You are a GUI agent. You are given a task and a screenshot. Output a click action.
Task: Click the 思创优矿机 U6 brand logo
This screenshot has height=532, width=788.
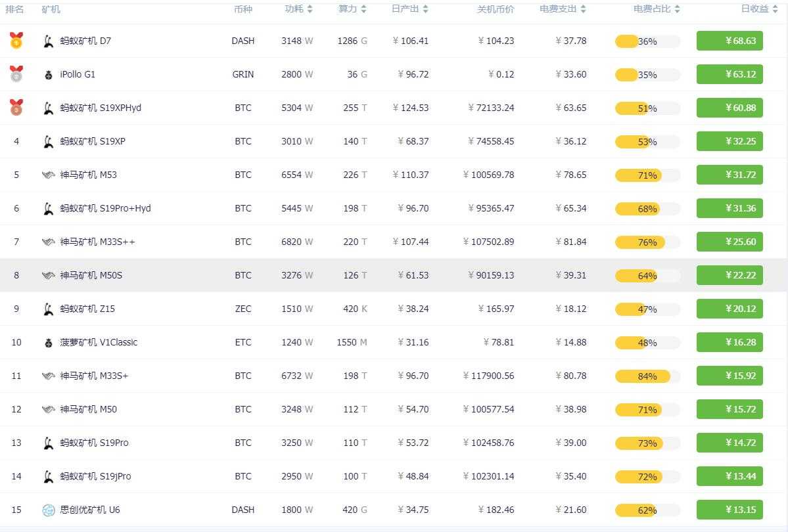[49, 510]
